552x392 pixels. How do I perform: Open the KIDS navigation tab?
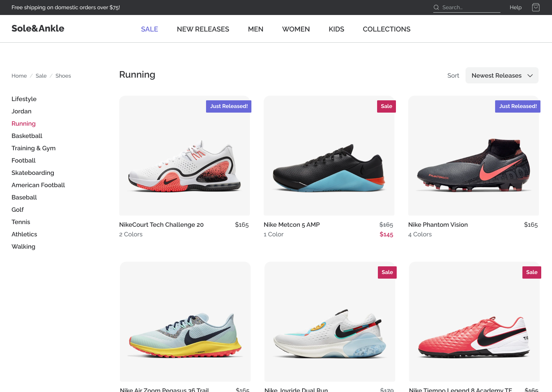(336, 29)
